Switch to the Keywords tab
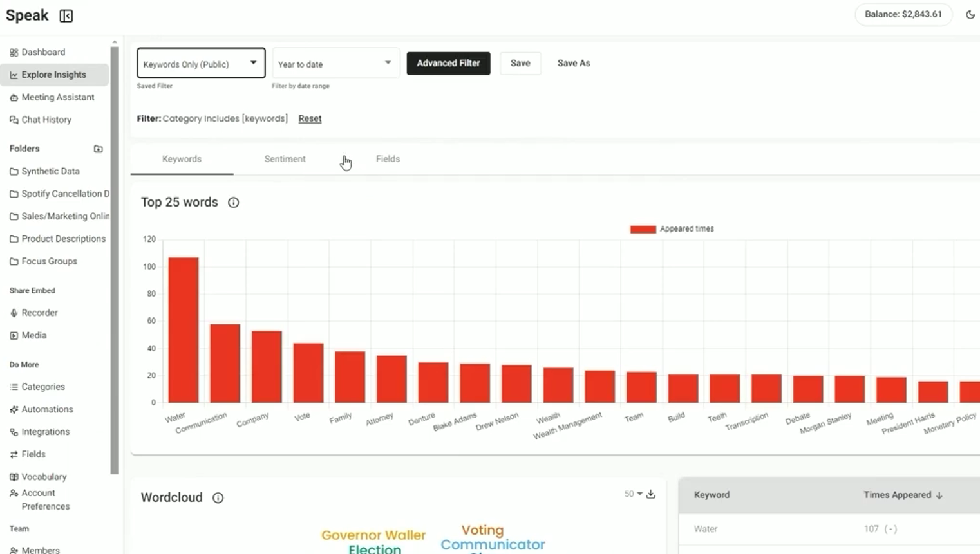 pos(182,159)
